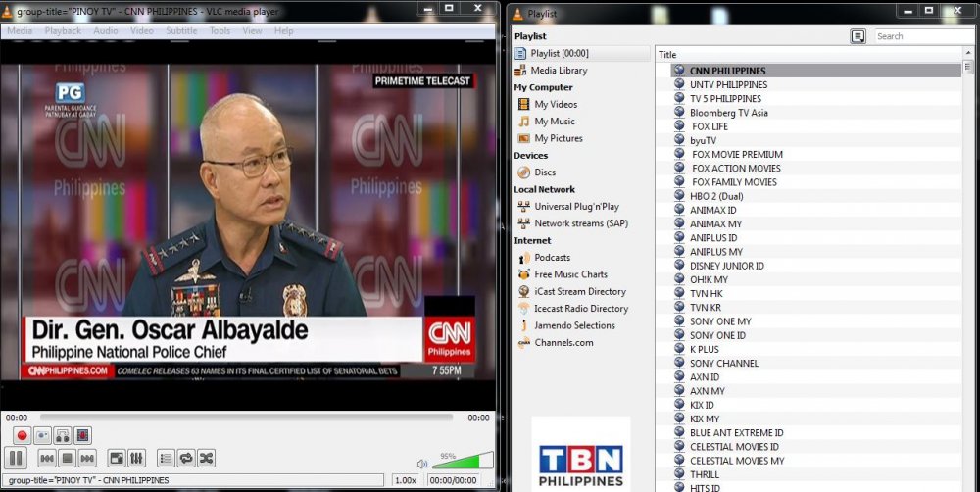The width and height of the screenshot is (980, 492).
Task: Go to previous media item
Action: click(47, 459)
